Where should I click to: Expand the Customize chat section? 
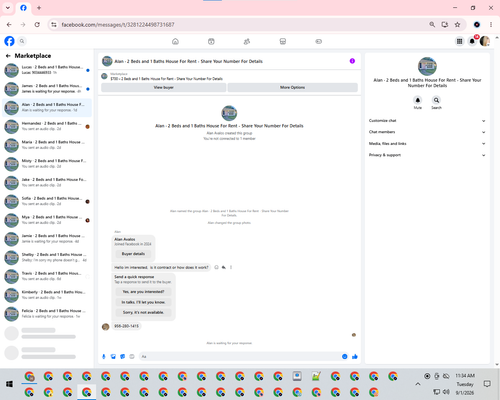[427, 121]
